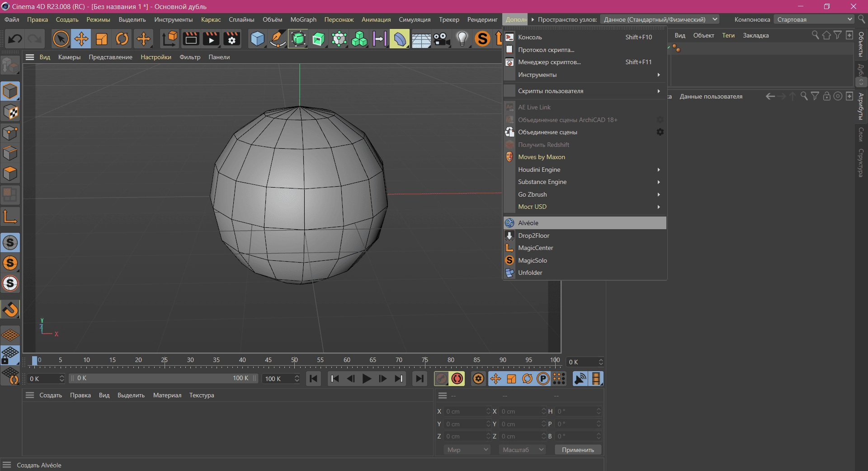Click the Undo arrow icon
The image size is (868, 471).
pyautogui.click(x=15, y=39)
